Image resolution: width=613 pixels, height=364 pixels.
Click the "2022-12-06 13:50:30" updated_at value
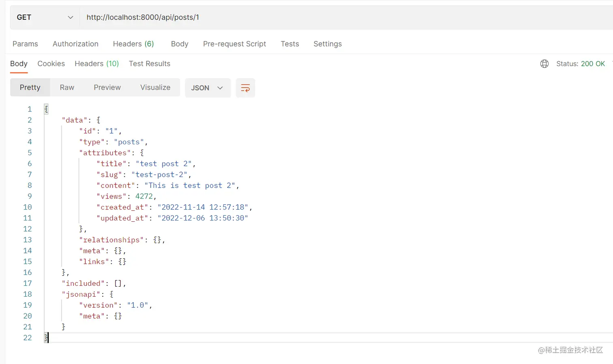[x=203, y=218]
